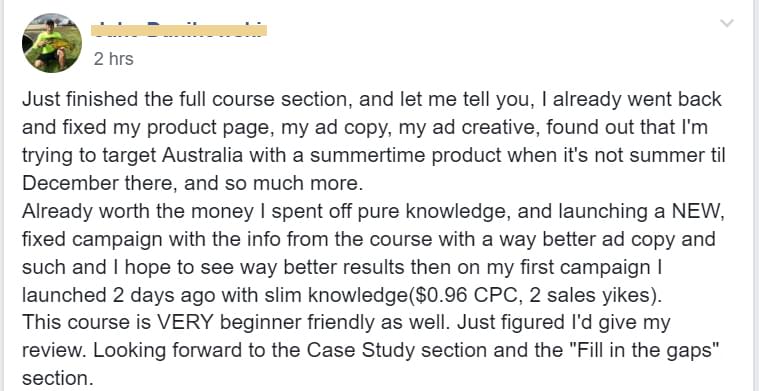This screenshot has height=391, width=759.
Task: Click the quoted text 'Fill in the gaps'
Action: pyautogui.click(x=644, y=351)
